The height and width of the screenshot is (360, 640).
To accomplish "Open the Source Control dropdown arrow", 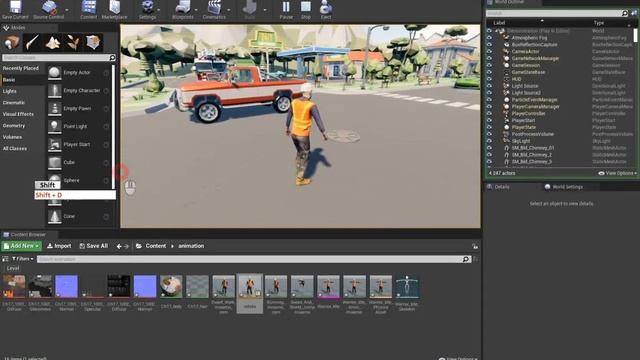I will pos(67,10).
